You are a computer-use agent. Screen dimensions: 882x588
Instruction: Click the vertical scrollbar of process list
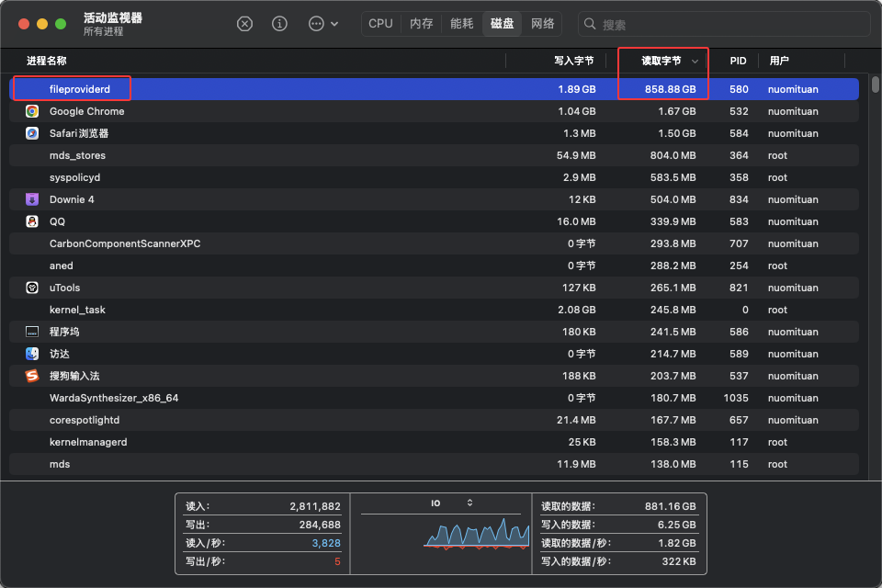(x=875, y=83)
